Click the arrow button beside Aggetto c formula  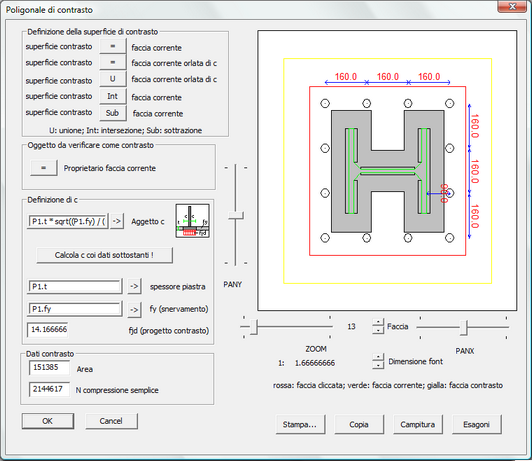tap(117, 221)
